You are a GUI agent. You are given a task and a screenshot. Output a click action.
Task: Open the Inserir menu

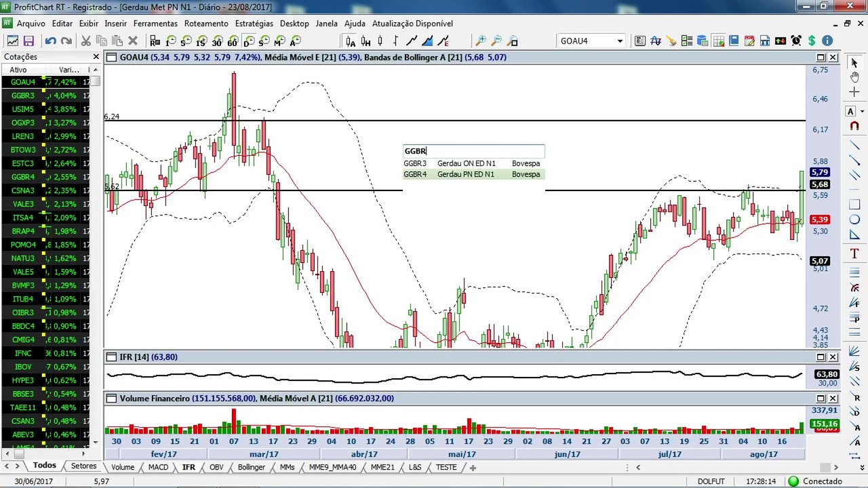click(x=115, y=23)
